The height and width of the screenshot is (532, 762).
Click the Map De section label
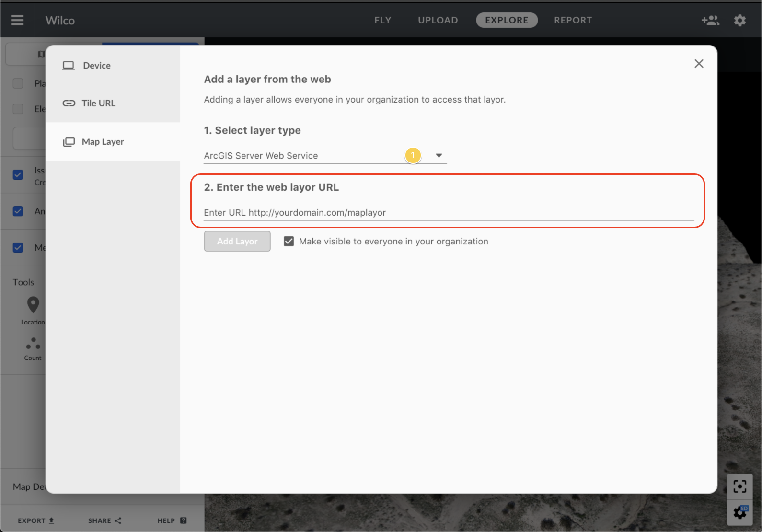tap(29, 486)
